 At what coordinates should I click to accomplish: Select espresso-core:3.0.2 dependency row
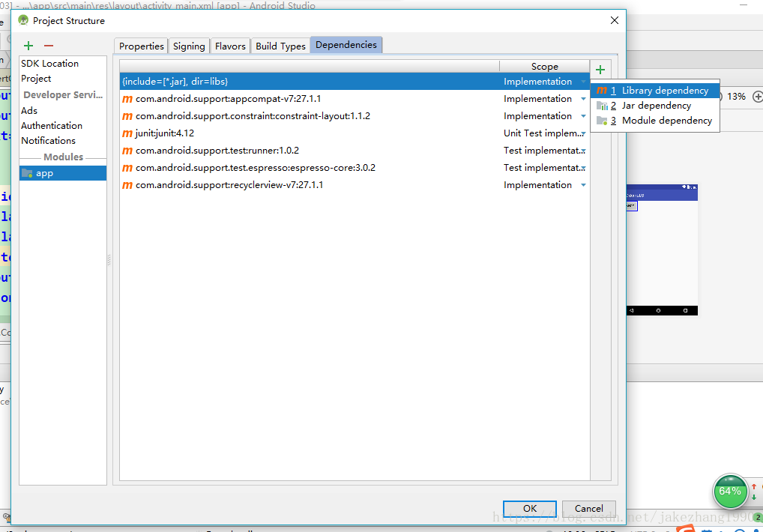coord(355,168)
